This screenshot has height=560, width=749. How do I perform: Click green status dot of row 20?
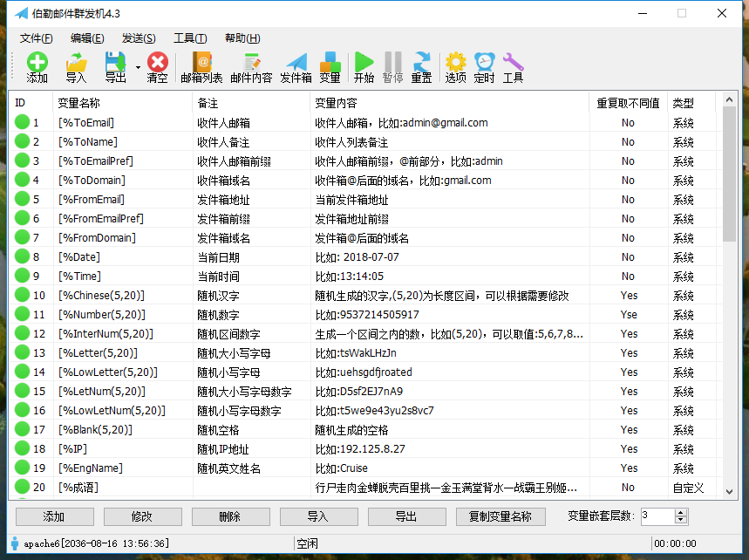click(22, 487)
